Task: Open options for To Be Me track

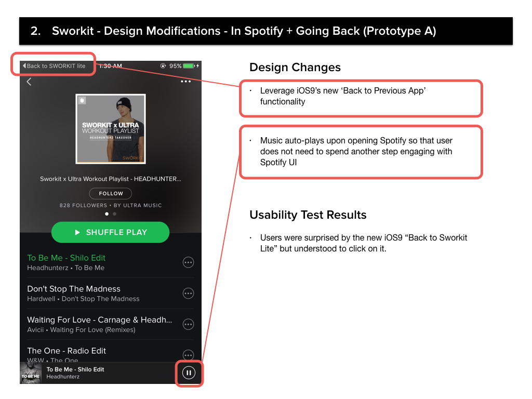Action: [x=188, y=262]
